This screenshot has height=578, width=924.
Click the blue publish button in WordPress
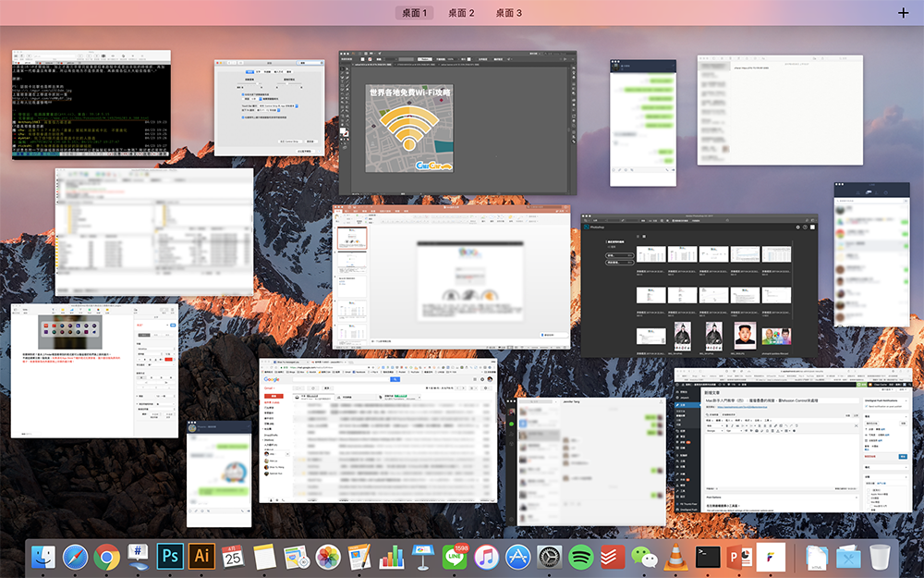(x=902, y=457)
